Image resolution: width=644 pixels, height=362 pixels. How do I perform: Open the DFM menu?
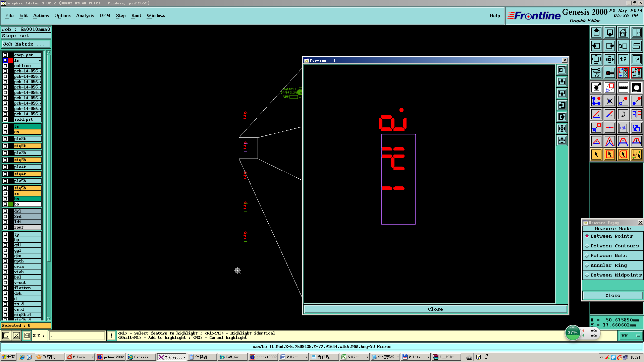point(105,15)
